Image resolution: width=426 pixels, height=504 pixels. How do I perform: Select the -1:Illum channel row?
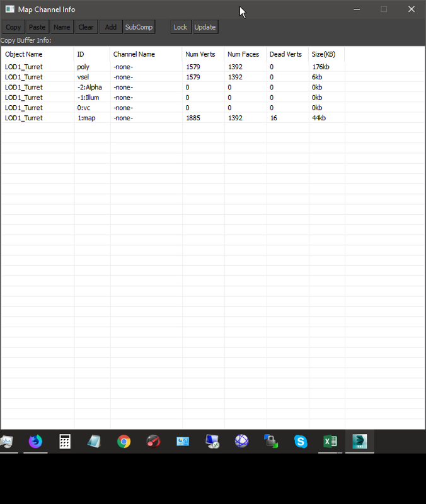pos(212,98)
